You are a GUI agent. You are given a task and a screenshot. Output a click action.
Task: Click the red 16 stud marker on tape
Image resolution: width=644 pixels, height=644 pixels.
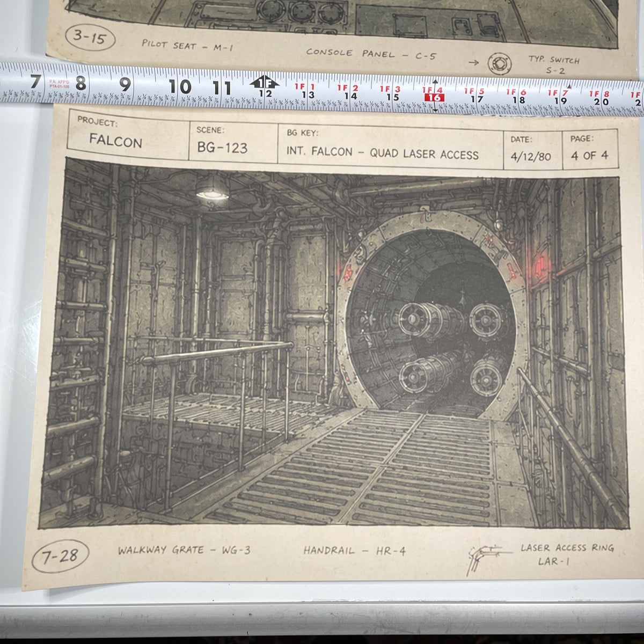point(434,98)
